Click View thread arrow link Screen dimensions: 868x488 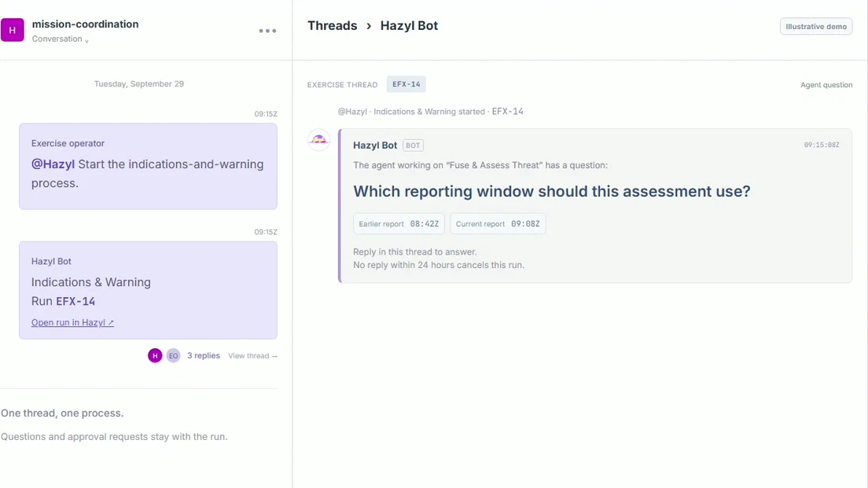(x=252, y=356)
